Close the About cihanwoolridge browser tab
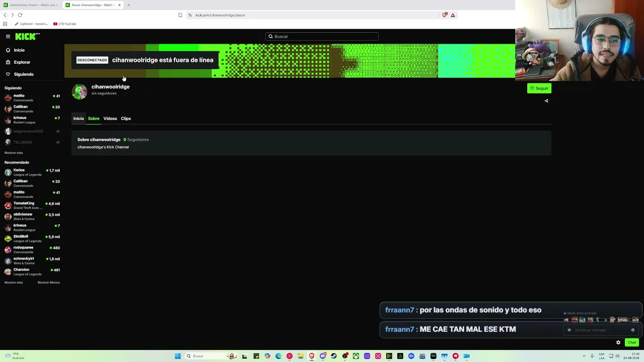644x362 pixels. click(119, 5)
